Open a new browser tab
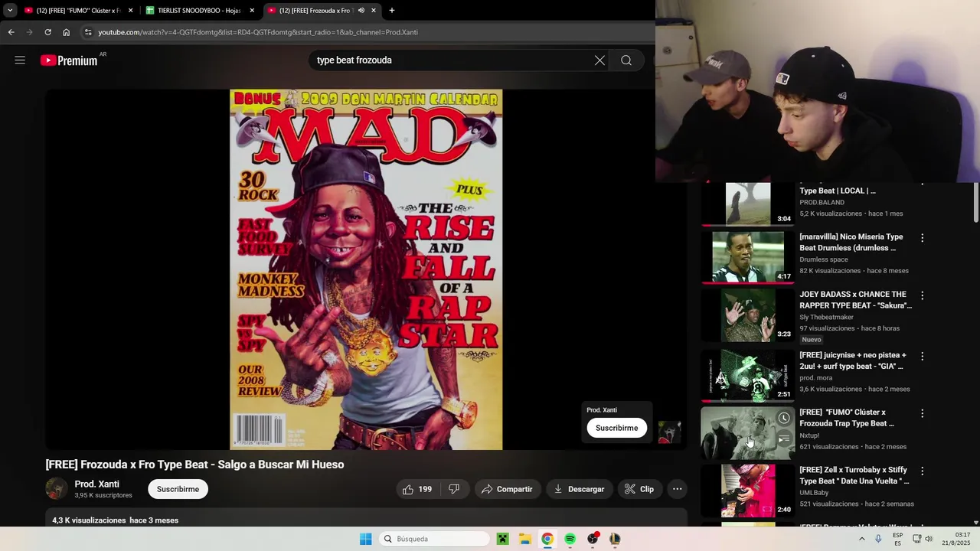Viewport: 980px width, 551px height. [392, 11]
